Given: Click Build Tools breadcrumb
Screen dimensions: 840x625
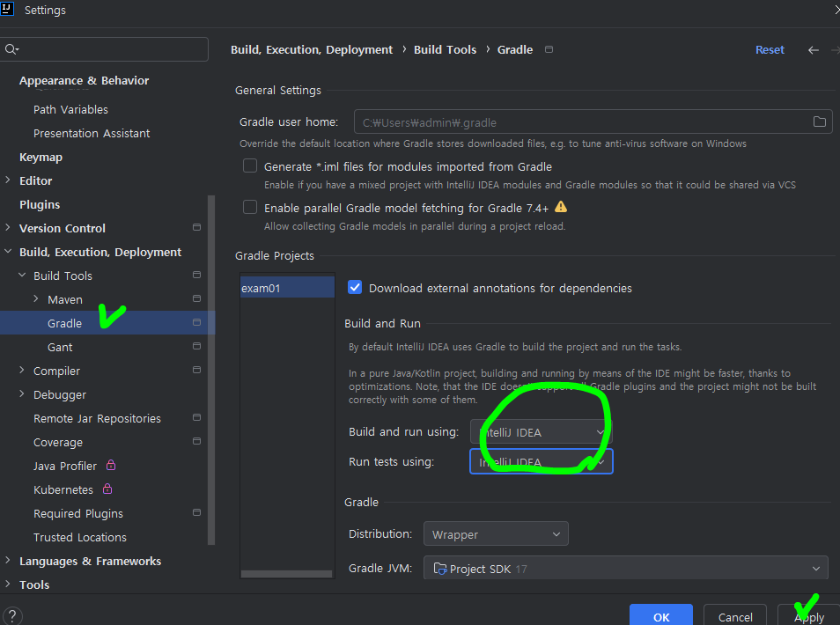Looking at the screenshot, I should tap(445, 50).
